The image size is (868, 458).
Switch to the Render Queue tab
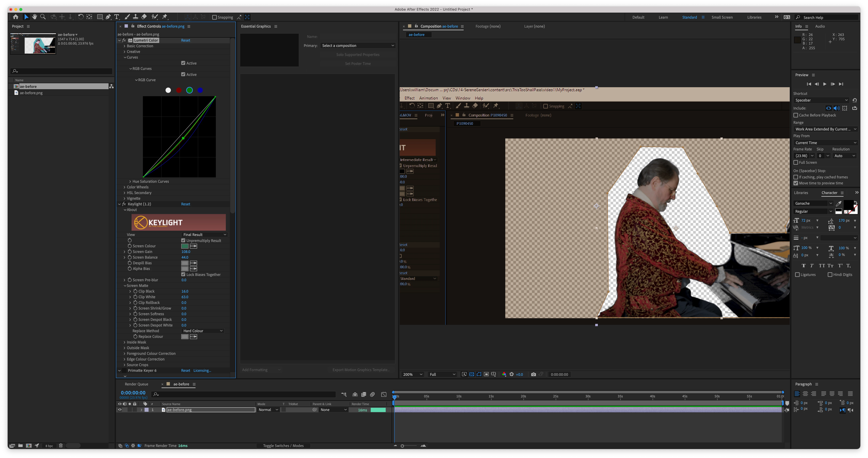coord(136,384)
